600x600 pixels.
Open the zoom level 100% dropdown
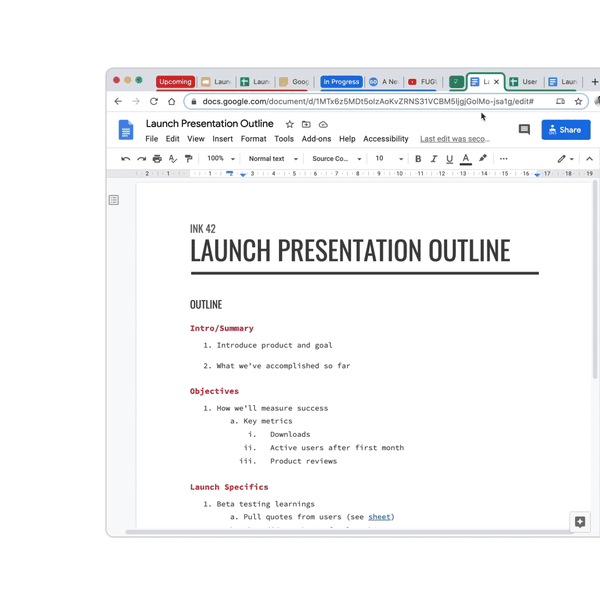point(221,158)
